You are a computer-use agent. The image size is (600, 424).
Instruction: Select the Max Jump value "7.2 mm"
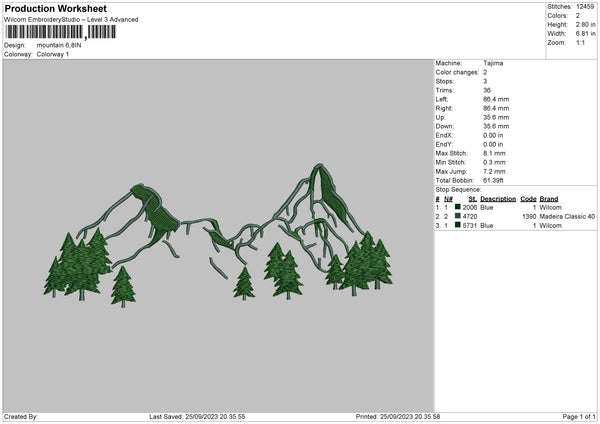(x=494, y=171)
